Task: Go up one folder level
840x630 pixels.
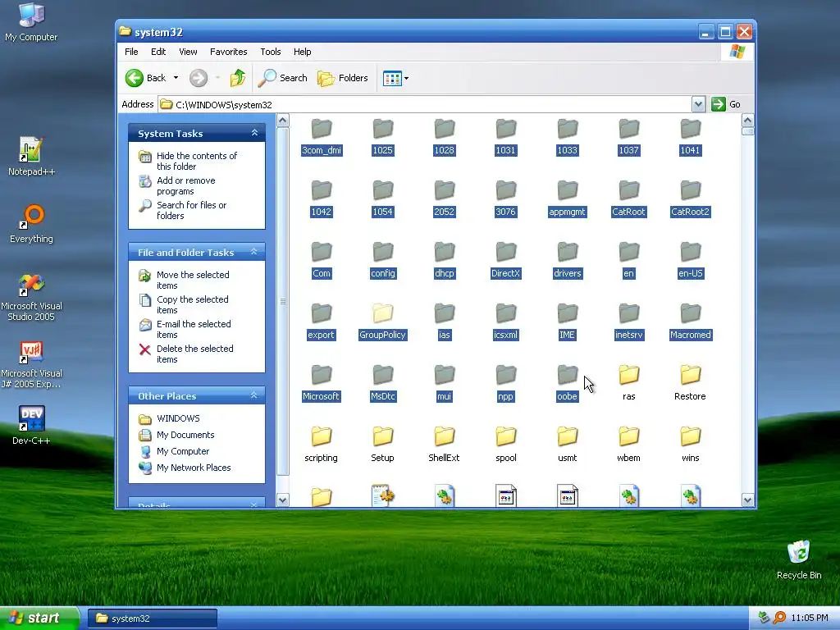Action: 237,78
